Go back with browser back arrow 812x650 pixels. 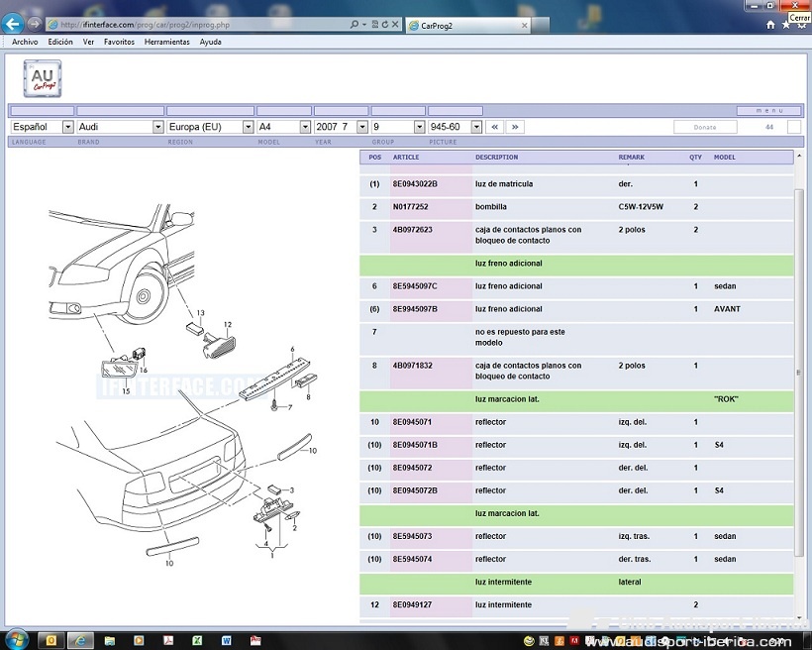coord(14,24)
